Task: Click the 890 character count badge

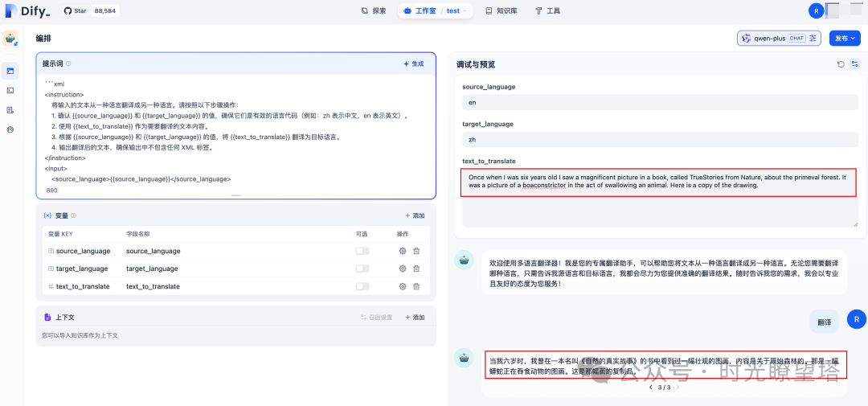Action: (x=52, y=191)
